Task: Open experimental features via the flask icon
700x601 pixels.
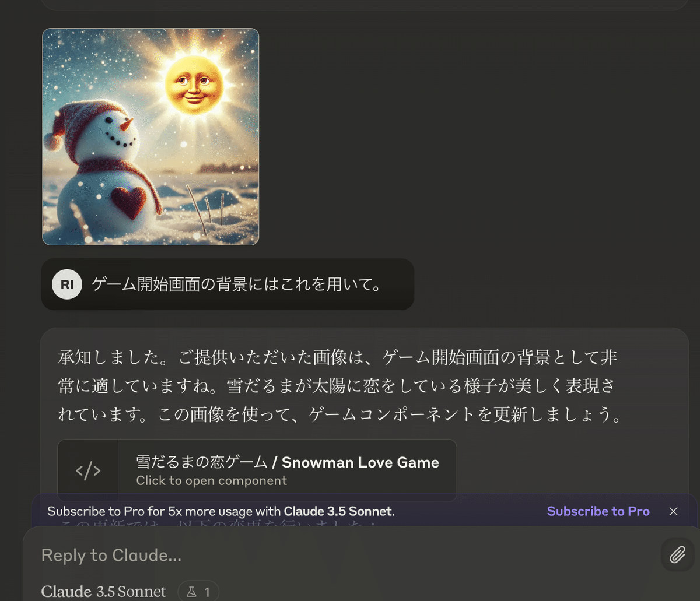Action: coord(191,592)
